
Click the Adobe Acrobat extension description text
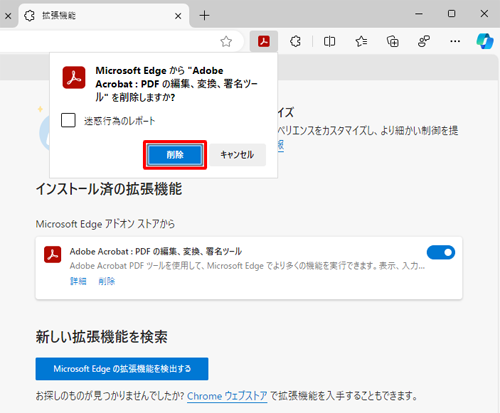pyautogui.click(x=247, y=266)
